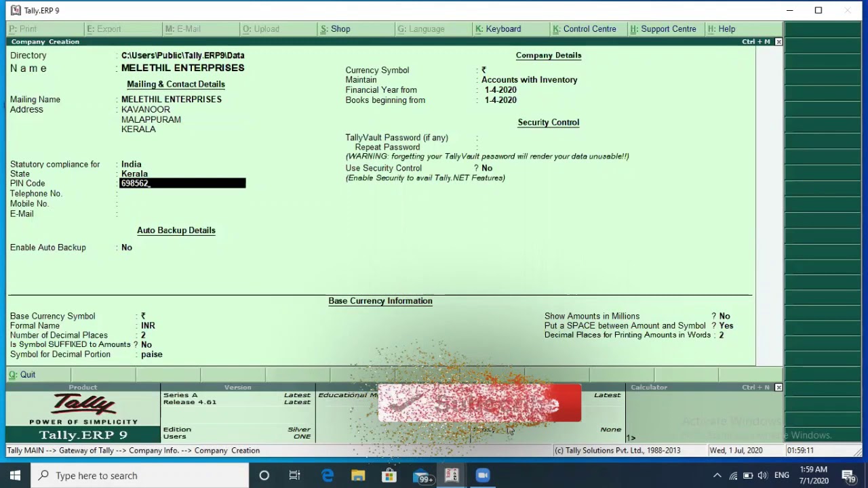
Task: Click the Name field MELETHIL ENTERPRISES
Action: pyautogui.click(x=182, y=68)
